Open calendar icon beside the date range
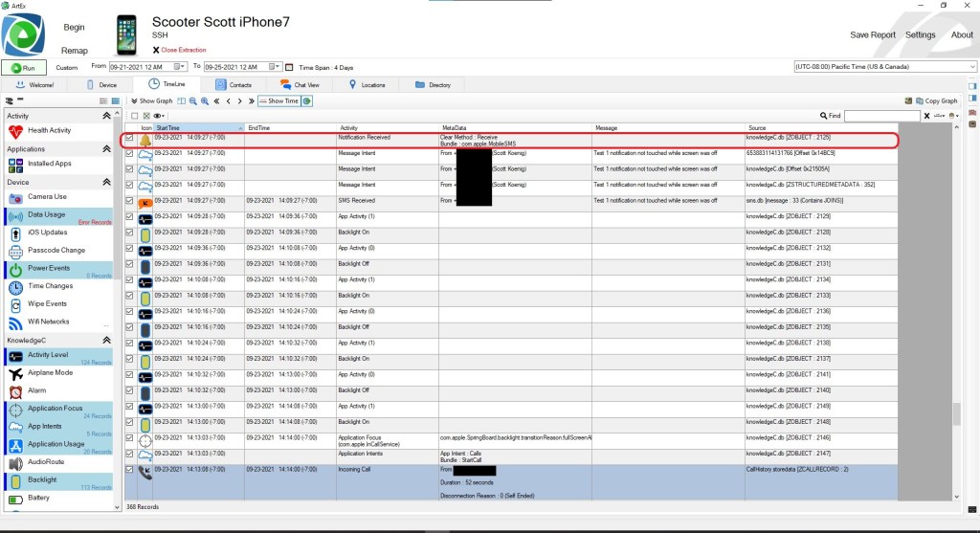 tap(289, 67)
